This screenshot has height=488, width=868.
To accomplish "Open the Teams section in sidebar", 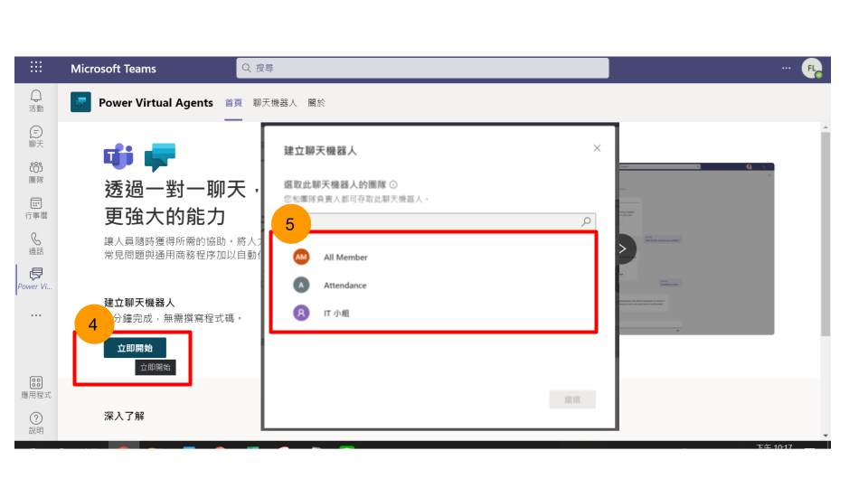I will pyautogui.click(x=36, y=172).
